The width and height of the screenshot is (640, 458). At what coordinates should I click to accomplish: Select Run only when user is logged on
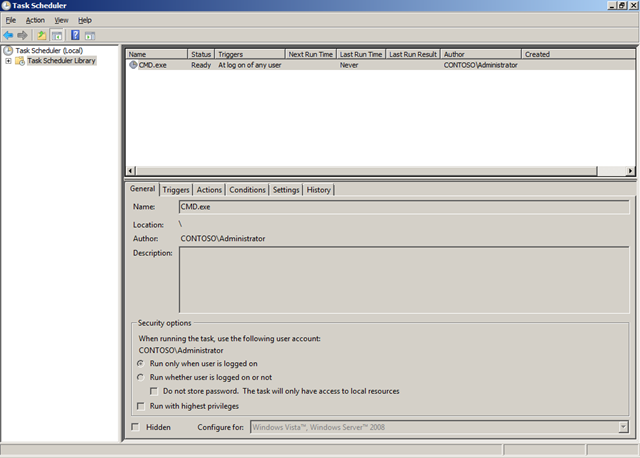140,364
